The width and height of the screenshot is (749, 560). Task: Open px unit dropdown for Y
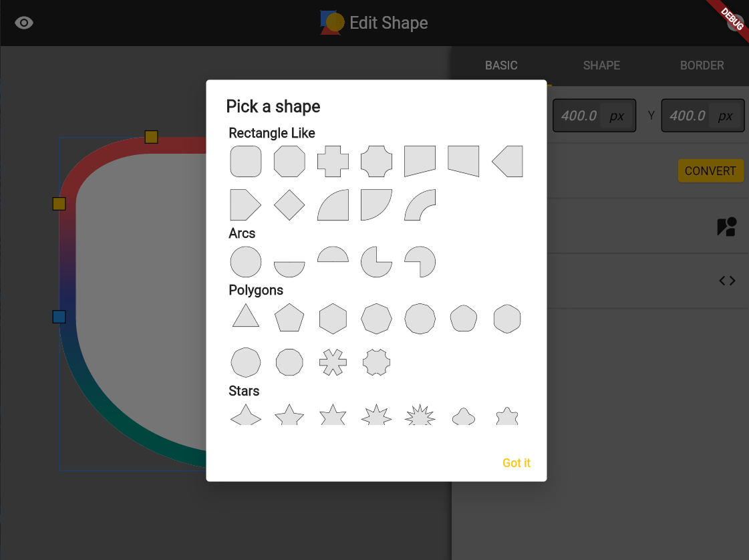tap(725, 116)
